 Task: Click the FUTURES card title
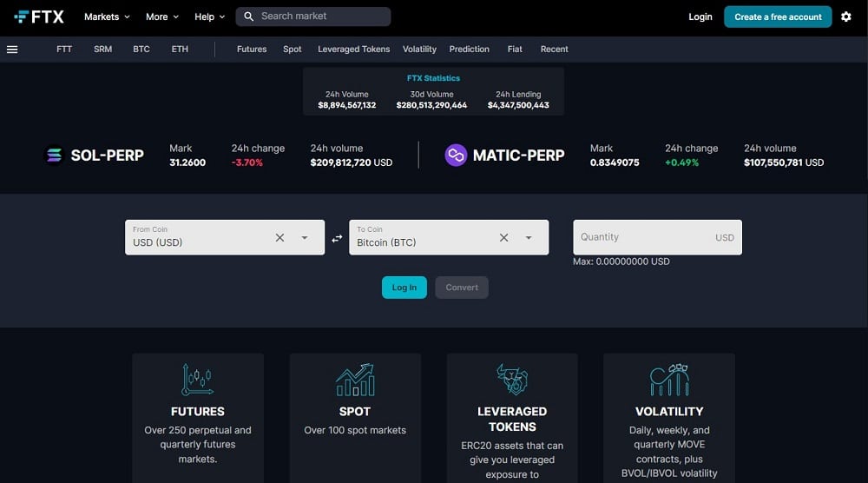pyautogui.click(x=198, y=412)
